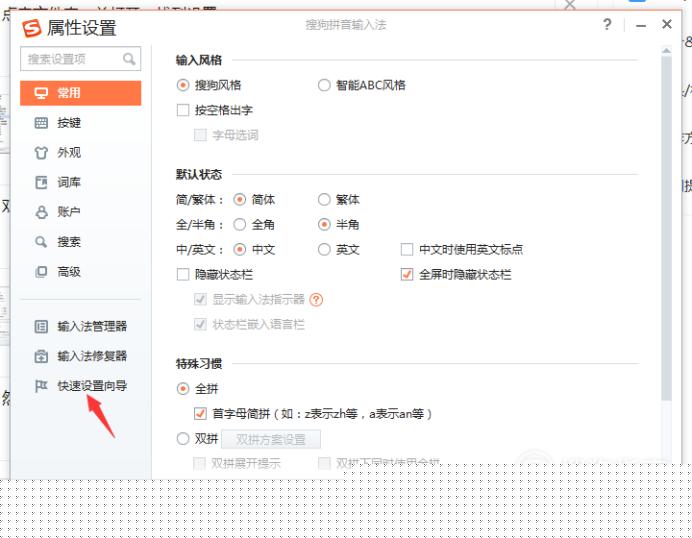Image resolution: width=692 pixels, height=538 pixels.
Task: Click the search magnifier icon in settings search box
Action: (x=129, y=59)
